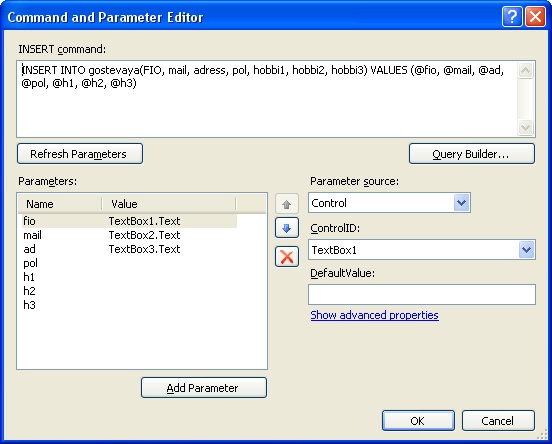Click TextBox2.Text value cell
The height and width of the screenshot is (444, 552).
click(144, 235)
